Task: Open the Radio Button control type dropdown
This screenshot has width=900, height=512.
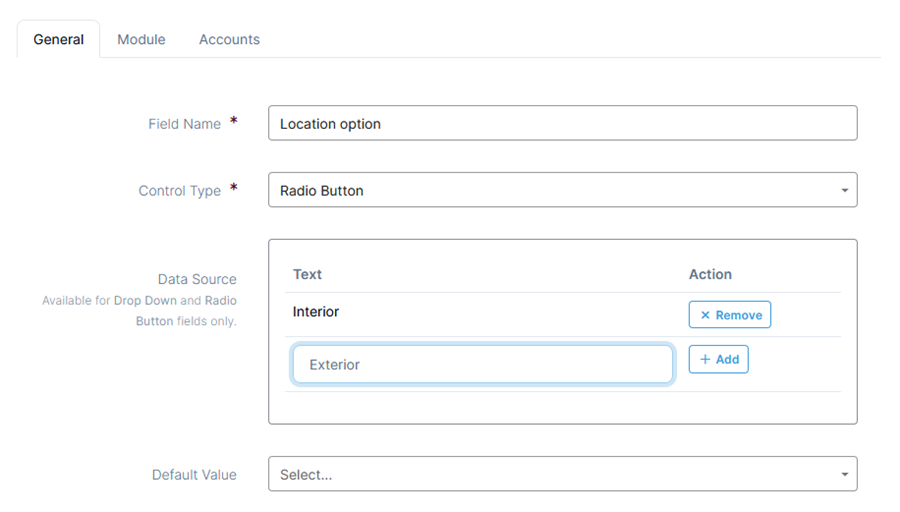Action: coord(562,190)
